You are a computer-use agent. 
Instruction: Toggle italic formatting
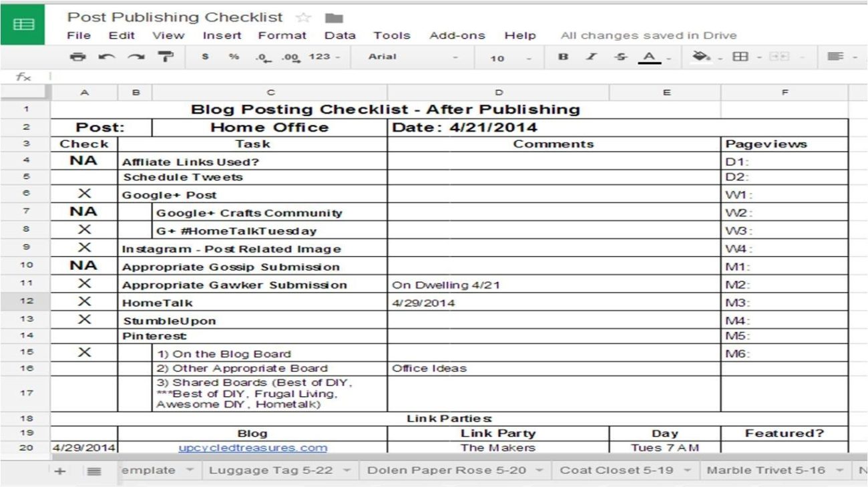click(591, 57)
